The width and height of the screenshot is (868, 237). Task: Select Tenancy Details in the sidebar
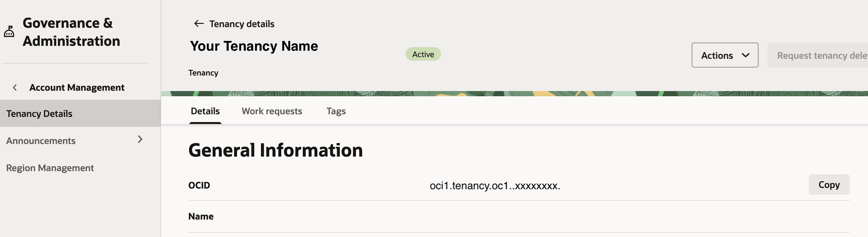point(39,113)
